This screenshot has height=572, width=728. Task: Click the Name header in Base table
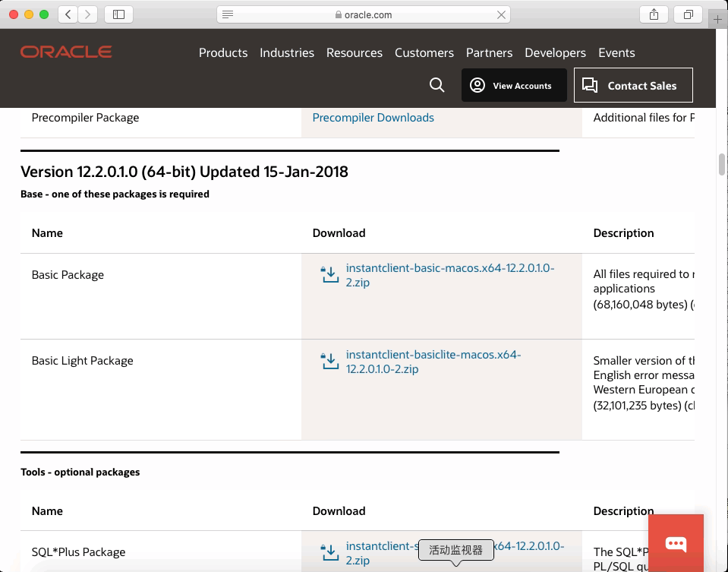[47, 232]
